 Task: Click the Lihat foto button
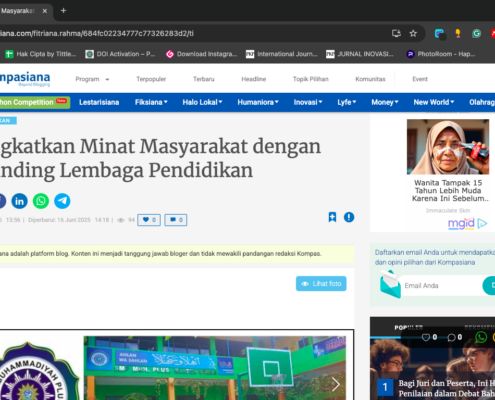point(321,284)
